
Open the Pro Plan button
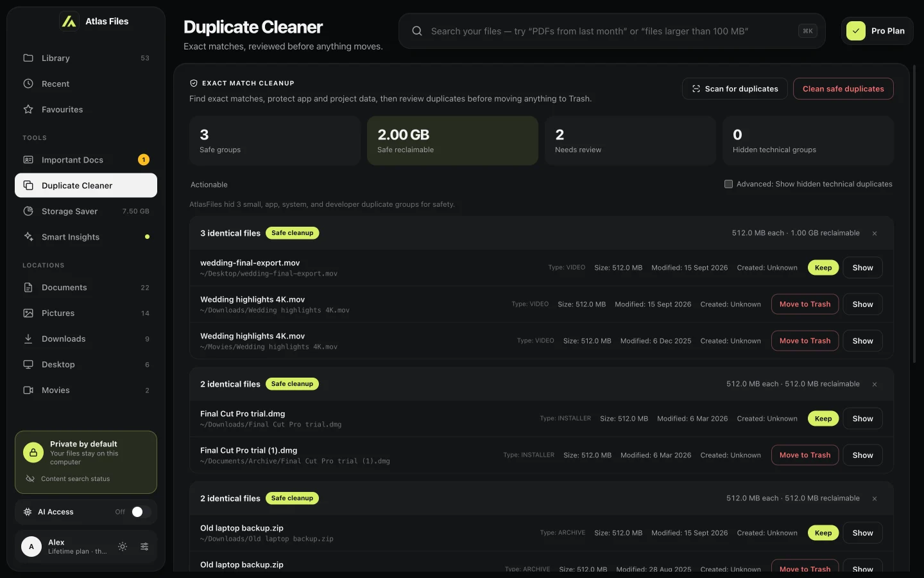coord(877,31)
